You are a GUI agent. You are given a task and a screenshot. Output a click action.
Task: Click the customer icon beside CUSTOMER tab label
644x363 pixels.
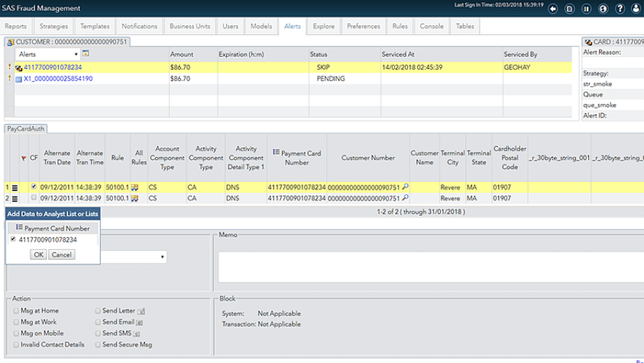pyautogui.click(x=11, y=42)
